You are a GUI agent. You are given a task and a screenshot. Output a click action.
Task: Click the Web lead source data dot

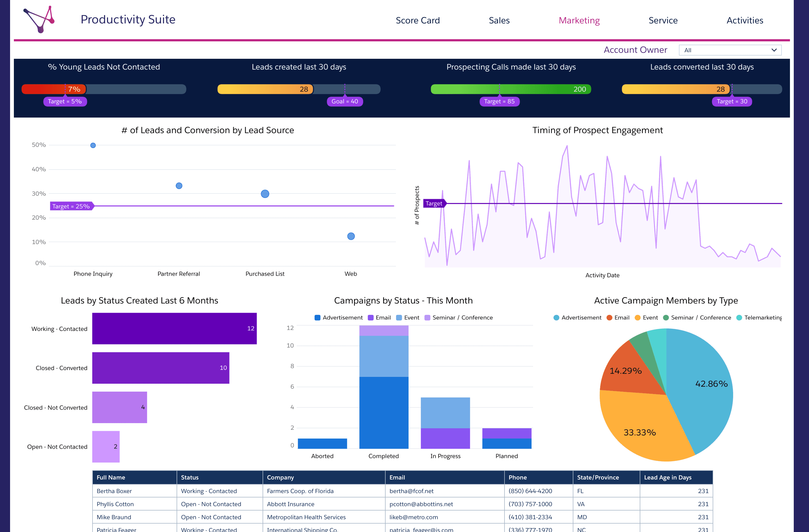[x=351, y=236]
